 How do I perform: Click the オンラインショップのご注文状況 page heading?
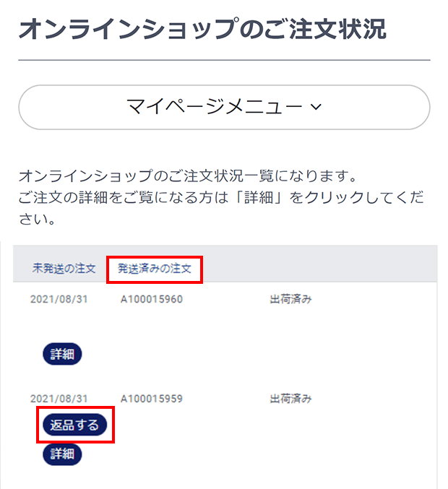(203, 29)
